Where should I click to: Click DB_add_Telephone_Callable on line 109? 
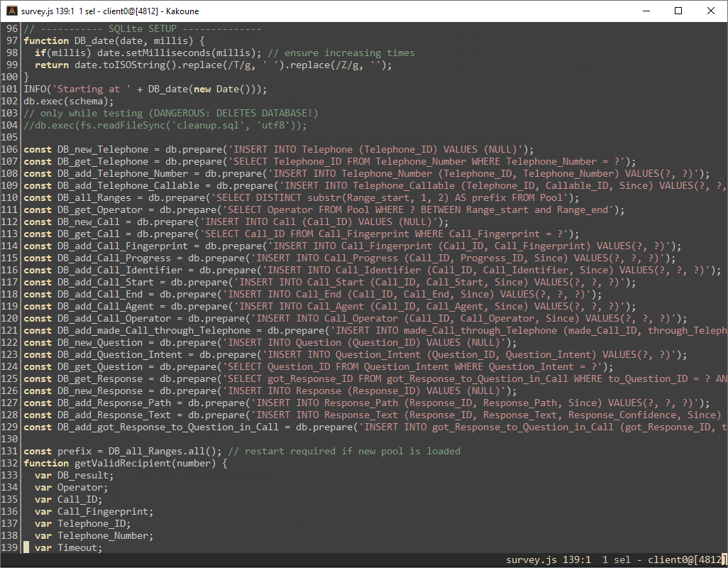(x=128, y=186)
